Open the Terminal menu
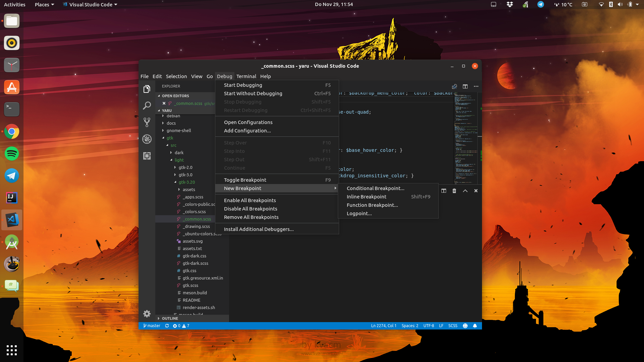Screen dimensions: 644x362 [x=246, y=76]
